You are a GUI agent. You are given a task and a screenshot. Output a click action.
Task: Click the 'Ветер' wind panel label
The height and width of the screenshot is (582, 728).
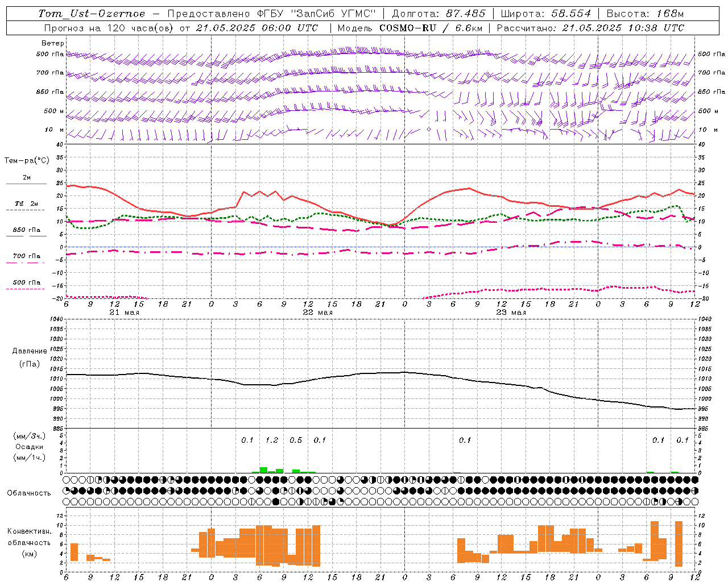(x=53, y=43)
